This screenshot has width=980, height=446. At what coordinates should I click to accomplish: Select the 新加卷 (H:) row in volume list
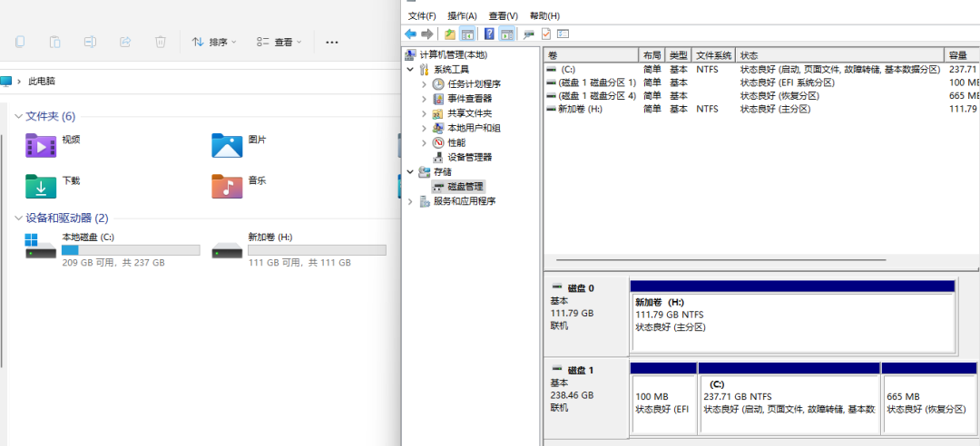click(x=762, y=109)
